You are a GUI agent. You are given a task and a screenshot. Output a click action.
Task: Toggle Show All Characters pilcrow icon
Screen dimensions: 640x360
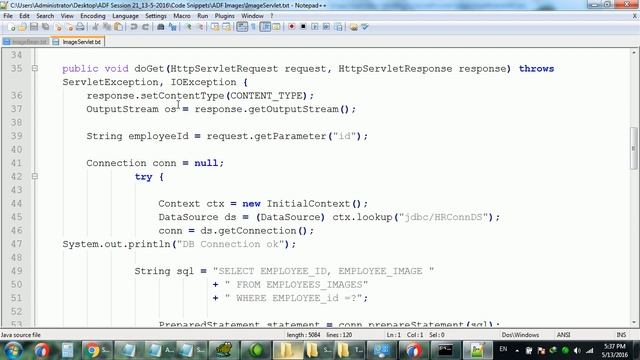click(x=253, y=27)
